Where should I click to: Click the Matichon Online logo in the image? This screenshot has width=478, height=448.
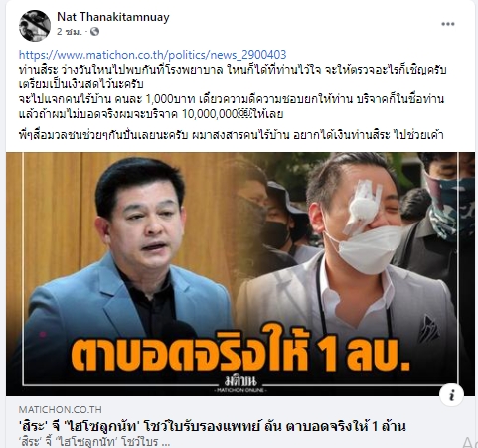point(240,384)
